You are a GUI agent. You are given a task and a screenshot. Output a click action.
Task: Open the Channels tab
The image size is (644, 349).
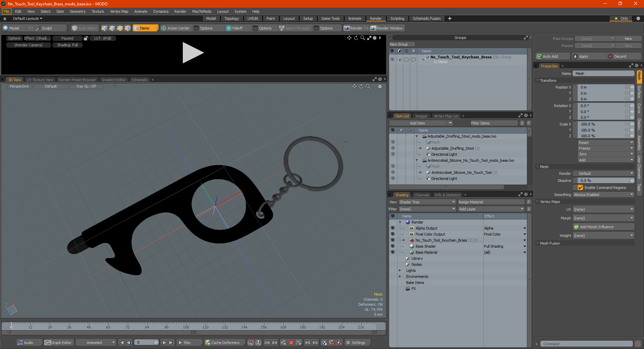(422, 195)
